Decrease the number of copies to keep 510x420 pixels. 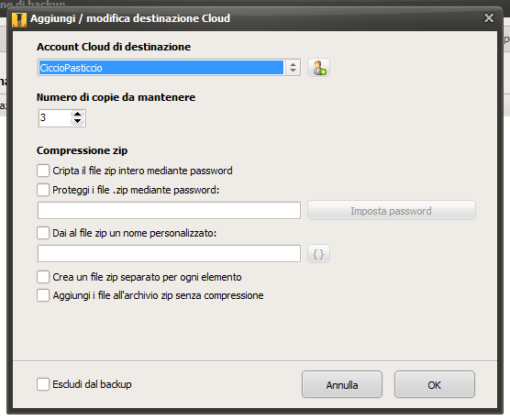pos(77,121)
